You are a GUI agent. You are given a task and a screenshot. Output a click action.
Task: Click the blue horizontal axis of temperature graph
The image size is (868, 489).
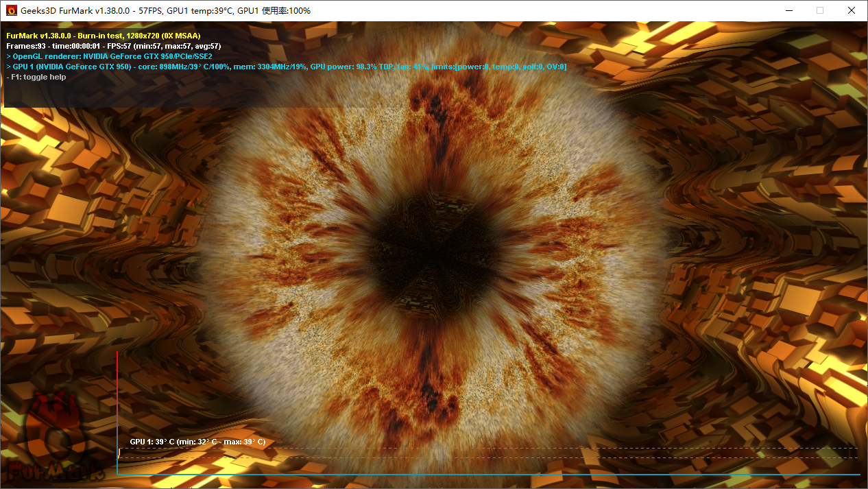click(x=480, y=474)
